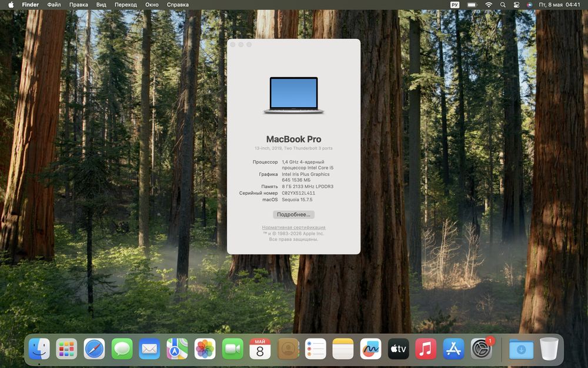Open the Переход menu
The image size is (588, 368).
pos(126,5)
